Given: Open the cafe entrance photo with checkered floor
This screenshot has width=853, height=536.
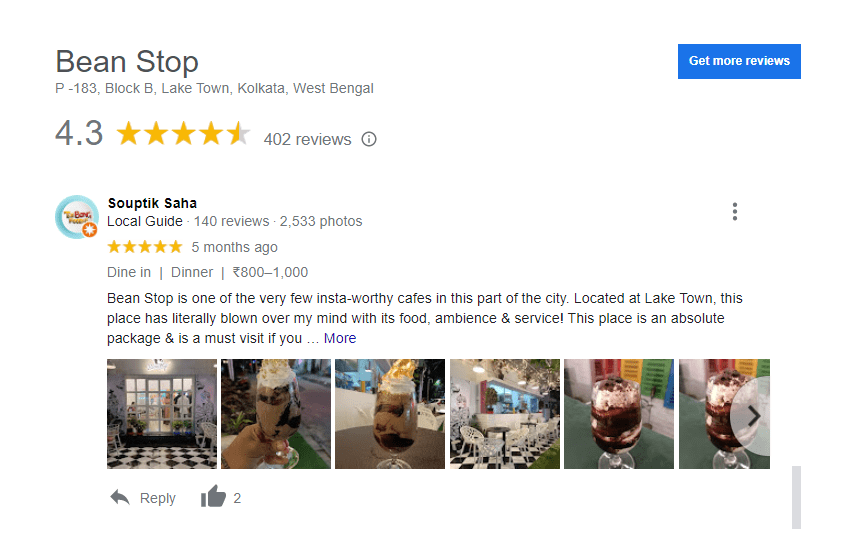Looking at the screenshot, I should pos(162,414).
